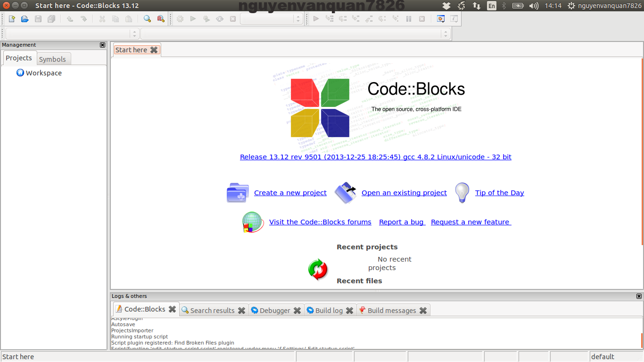Click the green-red recent projects refresh icon
The image size is (644, 362).
click(318, 270)
